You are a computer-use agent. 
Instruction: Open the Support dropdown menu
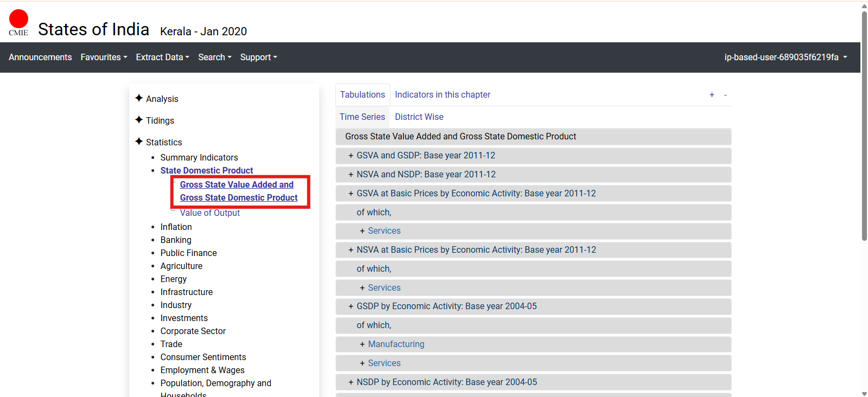[x=258, y=57]
